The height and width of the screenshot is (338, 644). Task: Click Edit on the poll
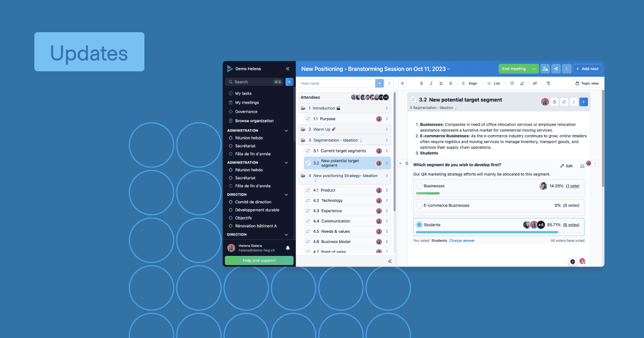click(x=566, y=166)
